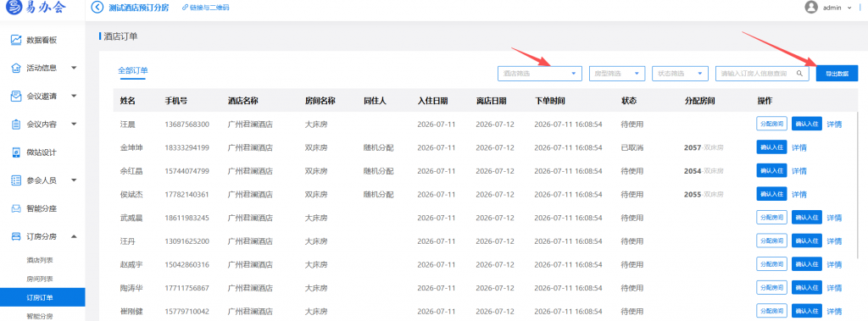
Task: Open 详情 for 金坤坤
Action: [x=798, y=147]
